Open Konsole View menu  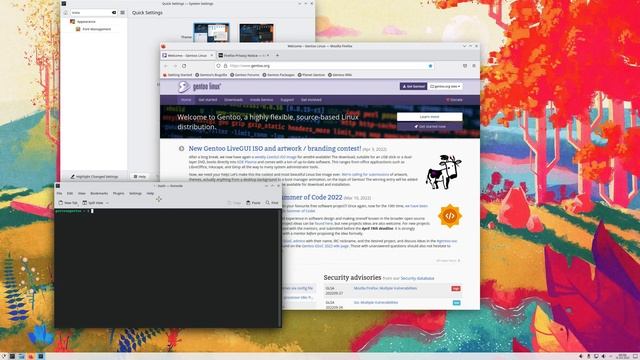point(82,193)
